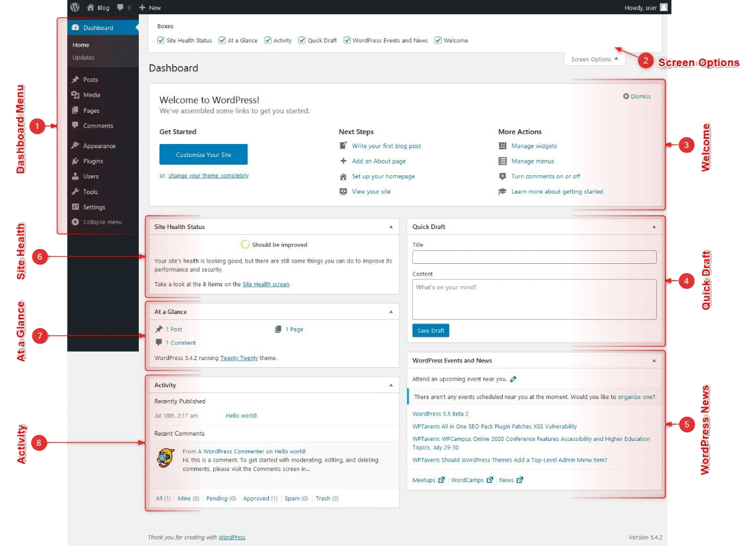Click the Media icon in sidebar
Image resolution: width=756 pixels, height=546 pixels.
coord(75,95)
